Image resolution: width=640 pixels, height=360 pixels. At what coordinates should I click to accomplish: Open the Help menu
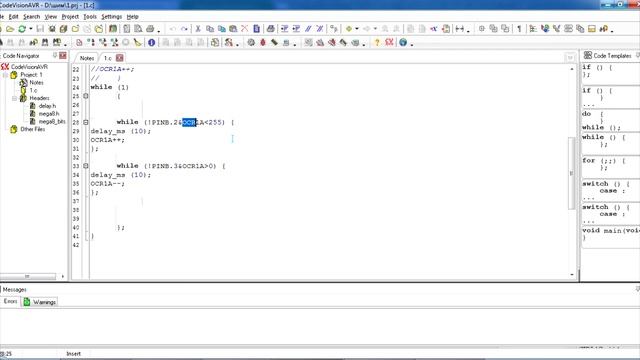[x=133, y=17]
